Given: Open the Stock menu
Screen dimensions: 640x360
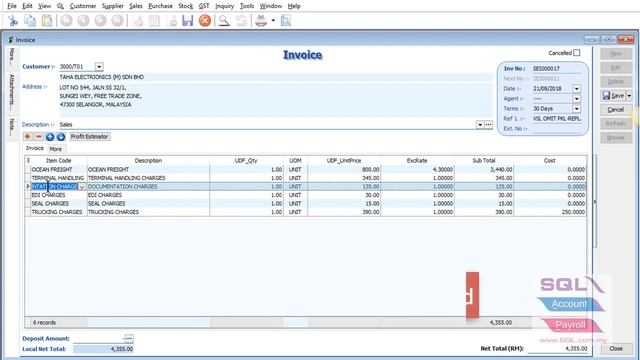Looking at the screenshot, I should [185, 6].
